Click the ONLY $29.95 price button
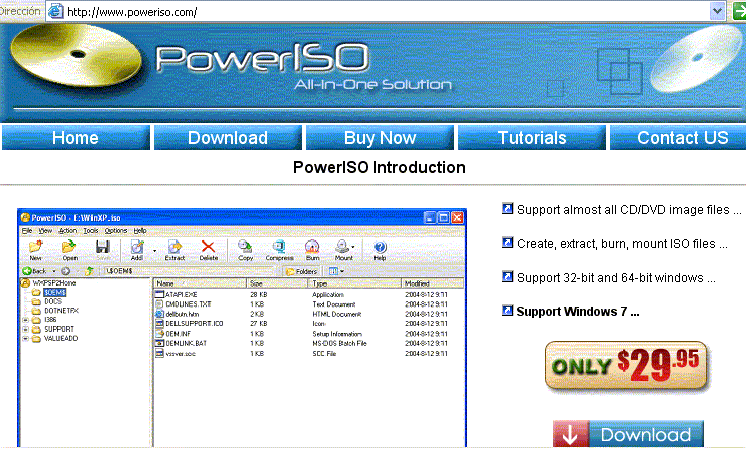This screenshot has height=449, width=746. click(x=627, y=366)
